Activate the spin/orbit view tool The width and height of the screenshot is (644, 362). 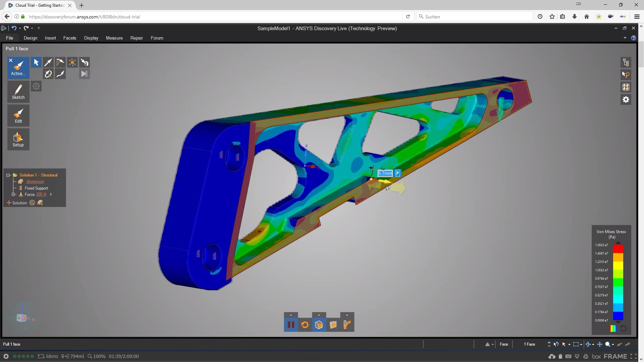588,344
